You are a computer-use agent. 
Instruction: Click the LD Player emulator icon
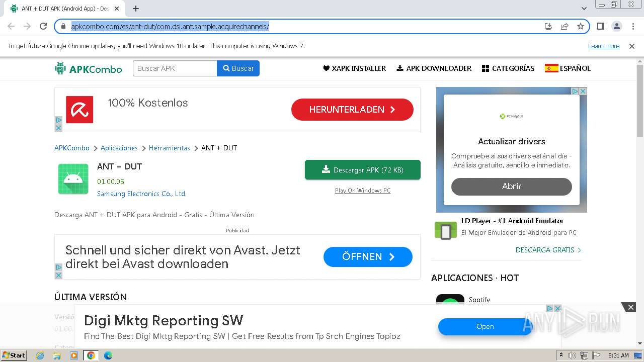coord(445,230)
